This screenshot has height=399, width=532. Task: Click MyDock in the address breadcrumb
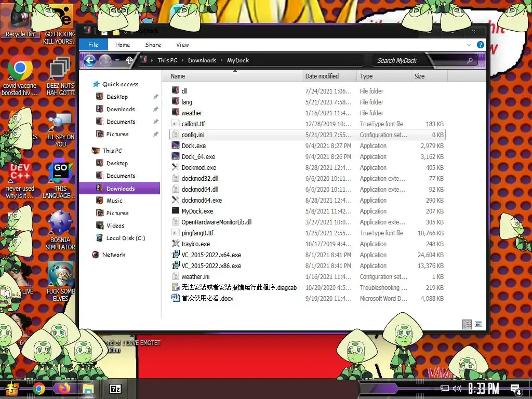238,60
